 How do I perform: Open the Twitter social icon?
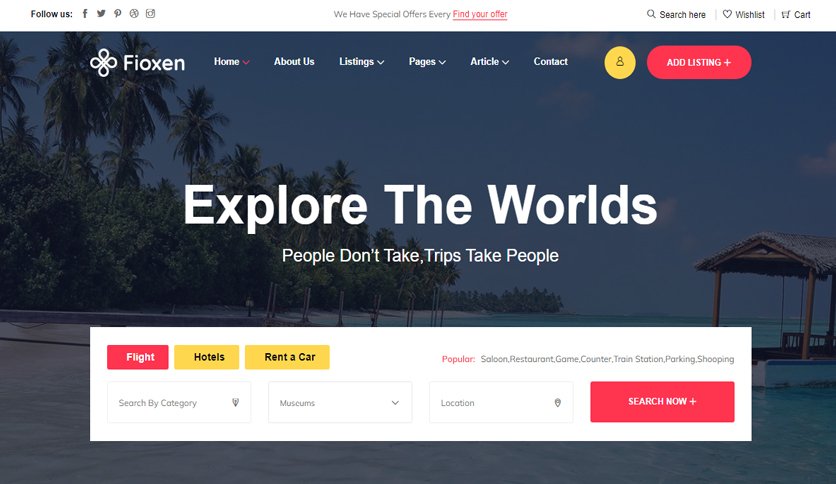(x=101, y=14)
